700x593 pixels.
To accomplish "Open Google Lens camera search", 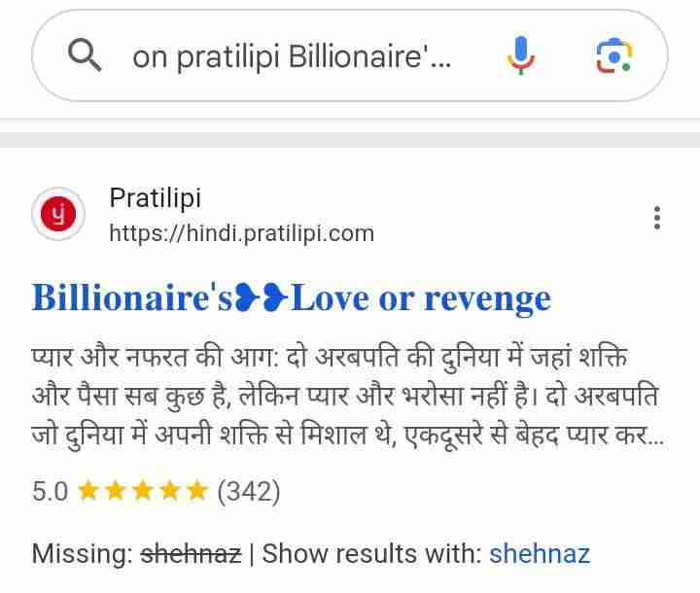I will (x=614, y=55).
